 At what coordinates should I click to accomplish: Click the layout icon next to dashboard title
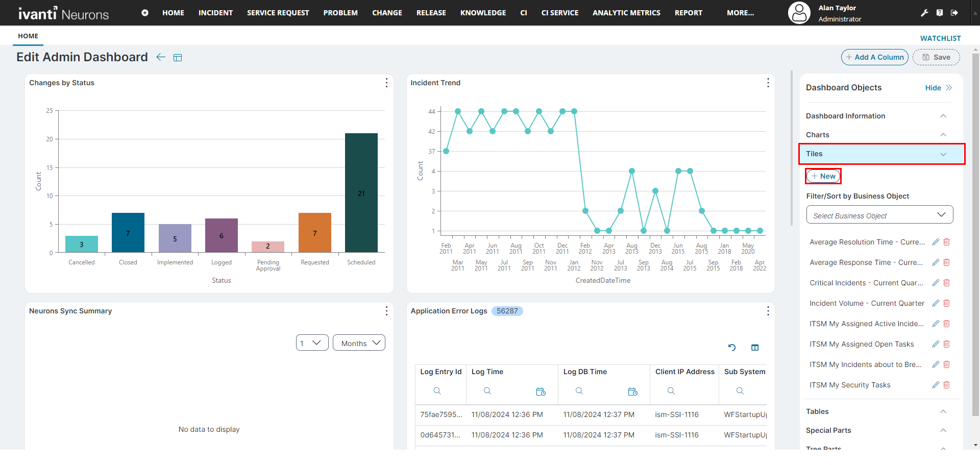(x=178, y=58)
